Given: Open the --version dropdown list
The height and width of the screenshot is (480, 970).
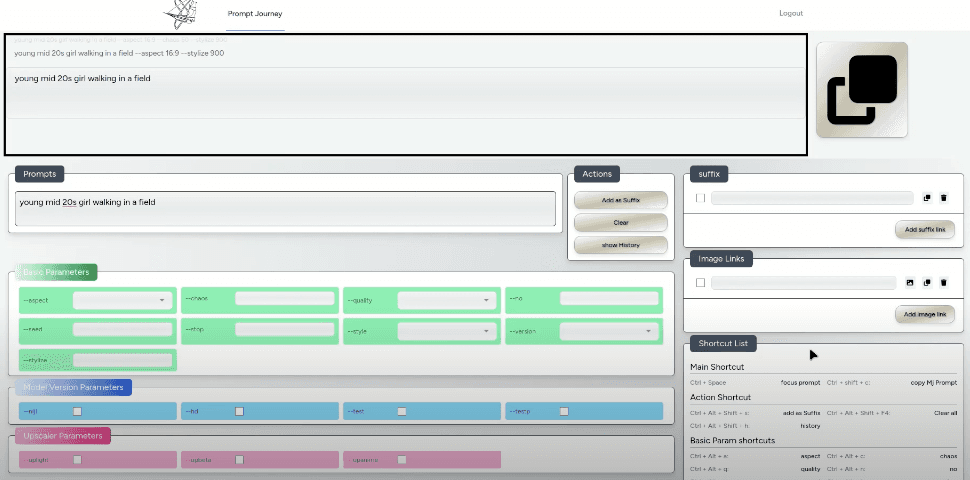Looking at the screenshot, I should click(608, 330).
